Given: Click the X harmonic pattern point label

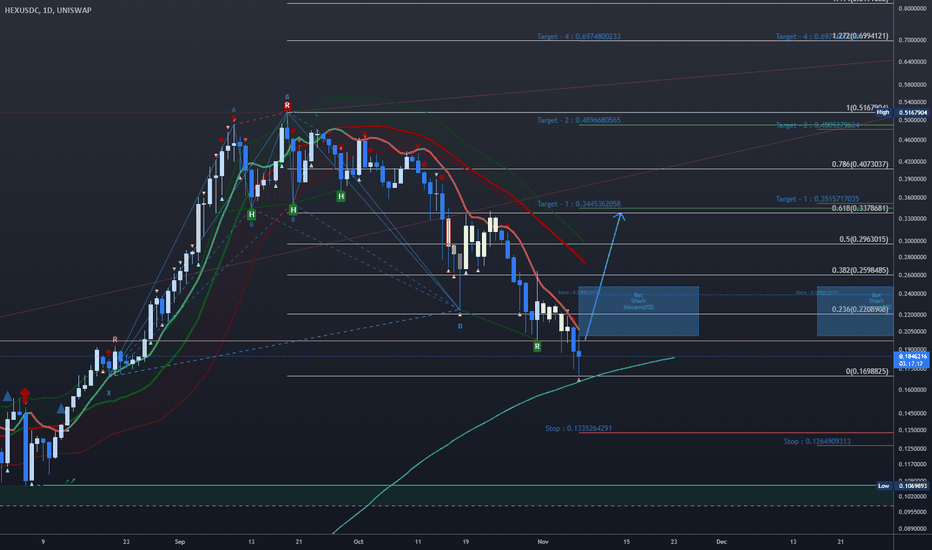Looking at the screenshot, I should click(x=109, y=393).
